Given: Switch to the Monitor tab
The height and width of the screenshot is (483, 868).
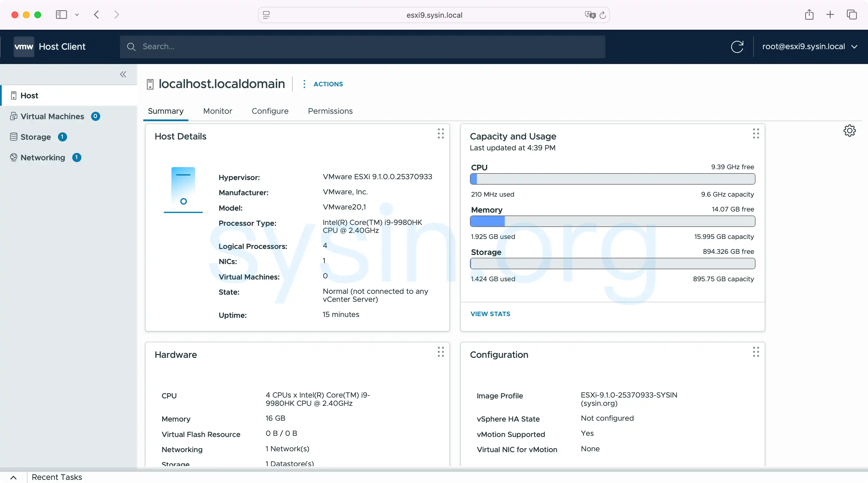Looking at the screenshot, I should point(218,111).
